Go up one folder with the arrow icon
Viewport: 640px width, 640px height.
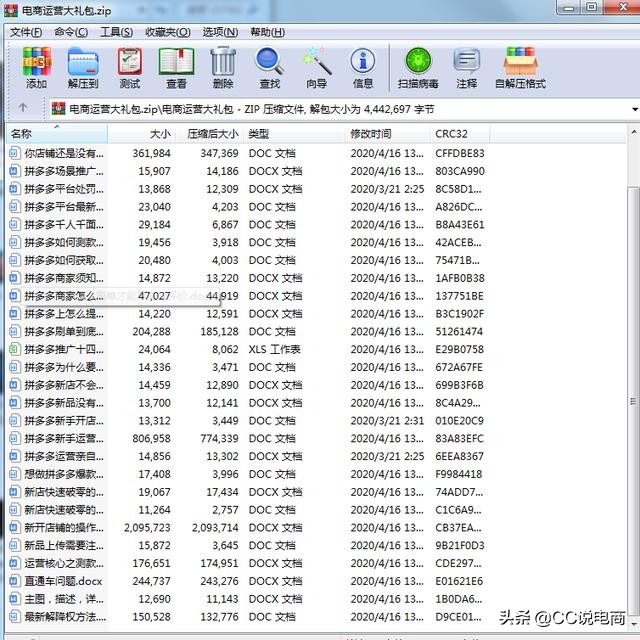pos(23,108)
